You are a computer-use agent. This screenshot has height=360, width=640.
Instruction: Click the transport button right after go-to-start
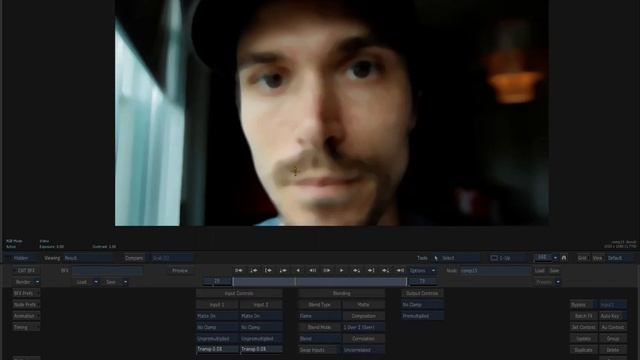(253, 271)
